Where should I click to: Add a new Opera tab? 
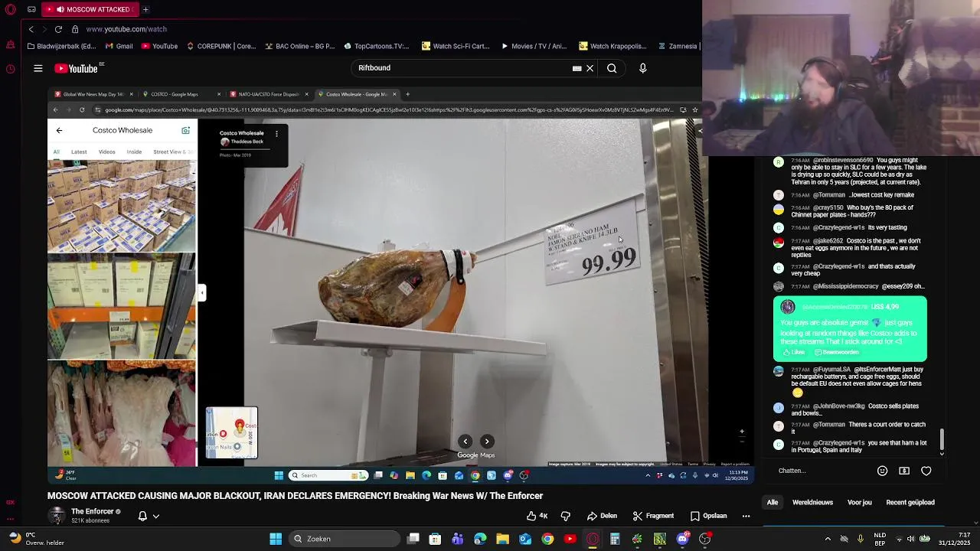click(145, 9)
